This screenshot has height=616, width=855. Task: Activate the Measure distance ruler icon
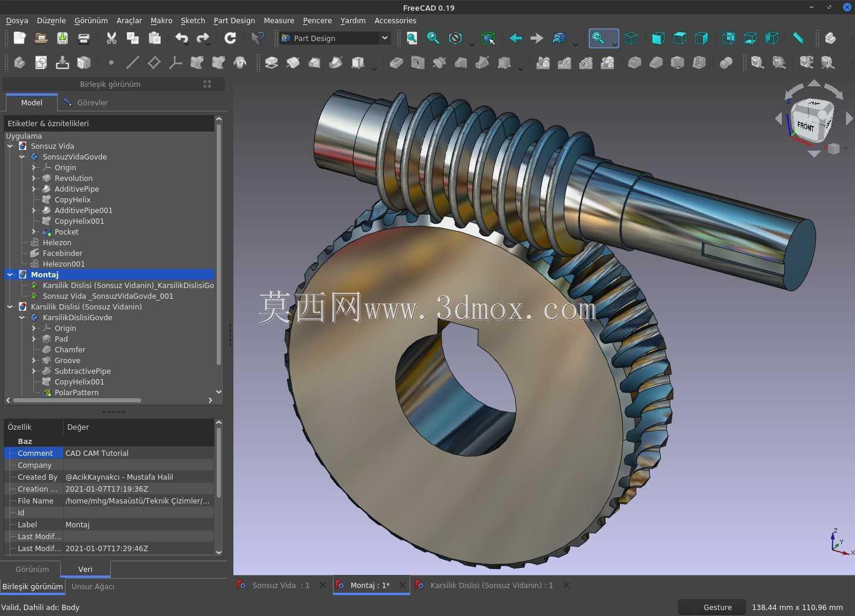point(798,38)
